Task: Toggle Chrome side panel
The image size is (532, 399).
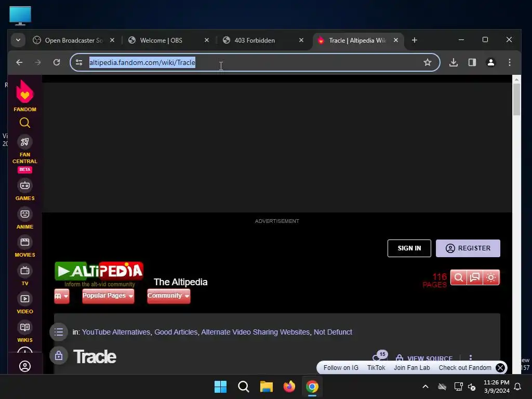Action: [472, 62]
